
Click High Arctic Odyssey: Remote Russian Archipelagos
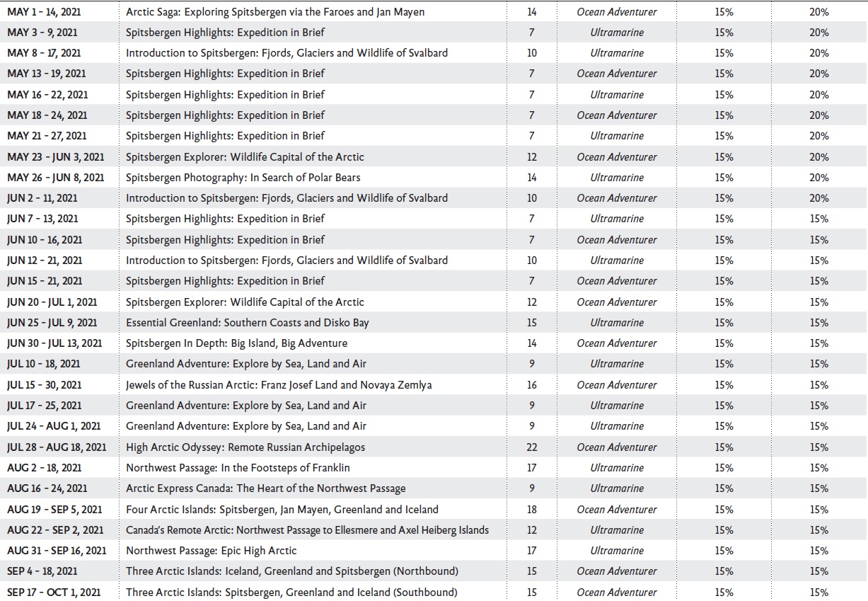[x=245, y=447]
